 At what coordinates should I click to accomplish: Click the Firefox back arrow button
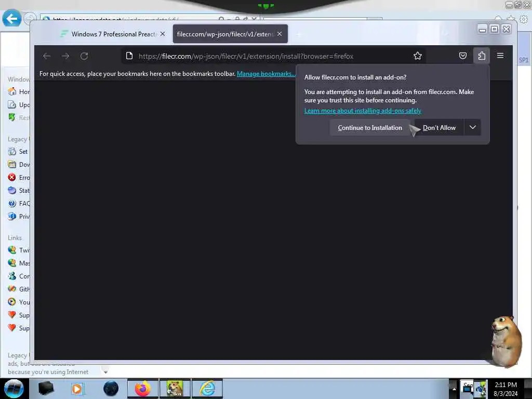click(x=47, y=56)
